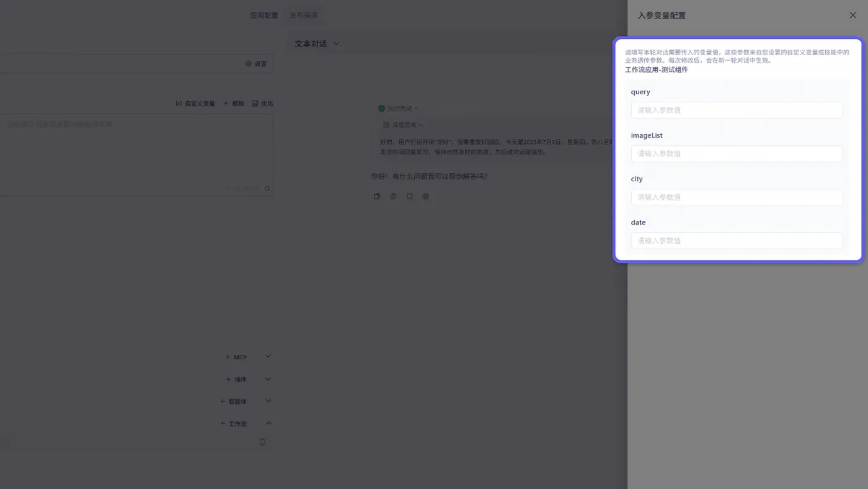Expand the MCP section chevron
Screen dimensions: 868x489
268,356
